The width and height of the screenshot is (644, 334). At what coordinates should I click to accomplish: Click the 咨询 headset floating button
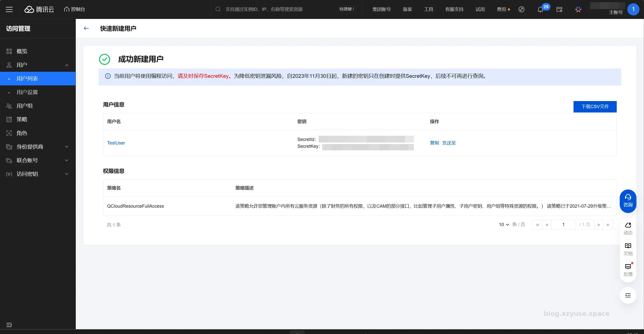tap(628, 201)
